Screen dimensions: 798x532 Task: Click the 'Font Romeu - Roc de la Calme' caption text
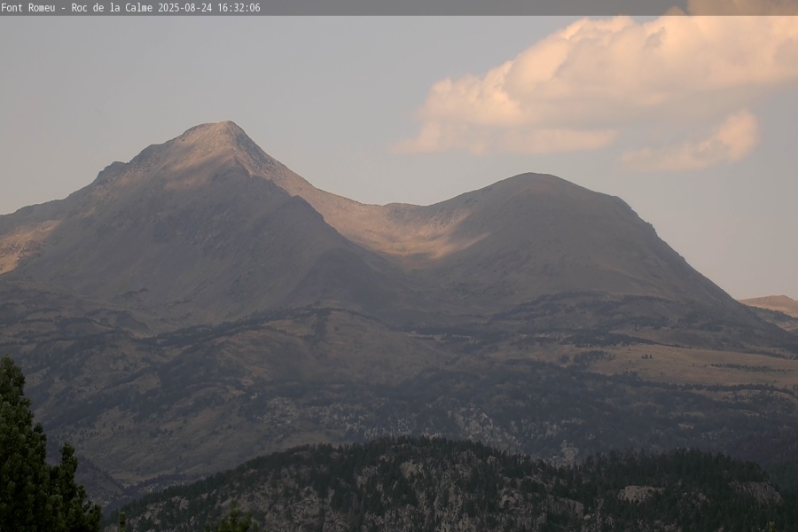pos(77,8)
